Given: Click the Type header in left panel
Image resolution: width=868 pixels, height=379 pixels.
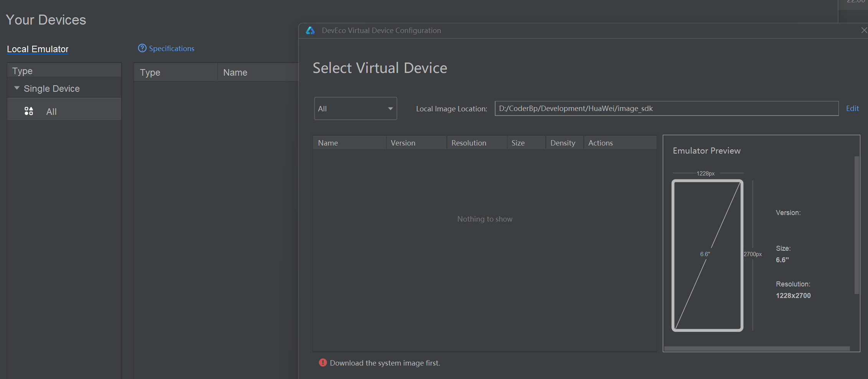Looking at the screenshot, I should click(x=64, y=71).
